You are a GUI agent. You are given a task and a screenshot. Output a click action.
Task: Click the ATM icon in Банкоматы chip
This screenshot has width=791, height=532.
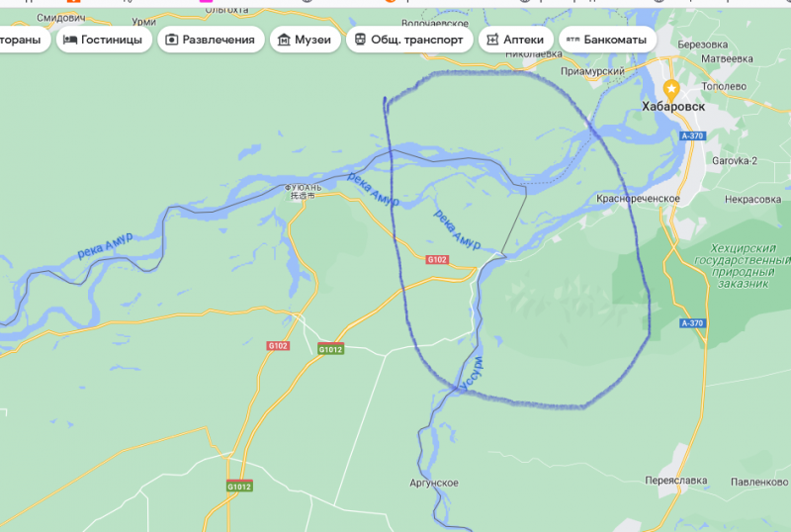(x=572, y=40)
